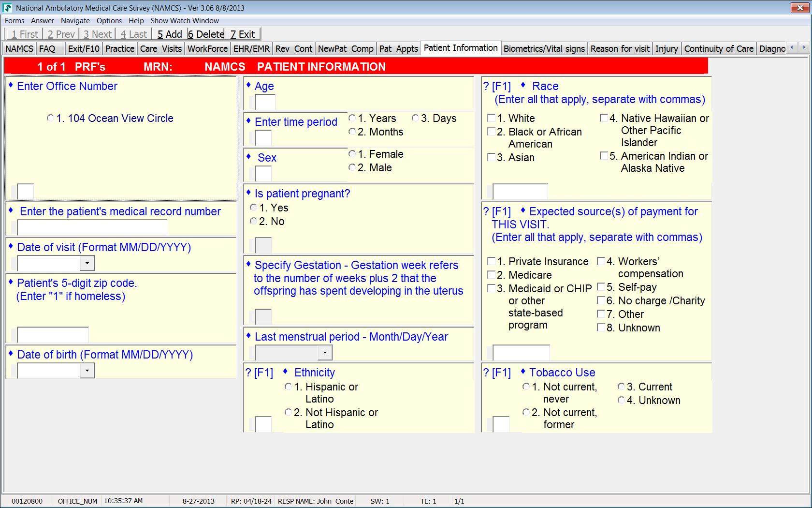The image size is (812, 508).
Task: Expand the Date of visit dropdown
Action: [87, 263]
